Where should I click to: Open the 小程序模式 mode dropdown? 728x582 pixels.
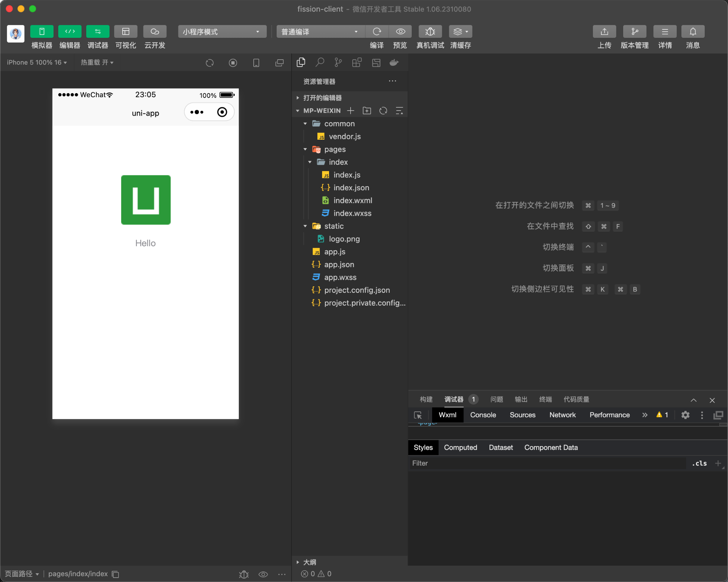point(222,32)
